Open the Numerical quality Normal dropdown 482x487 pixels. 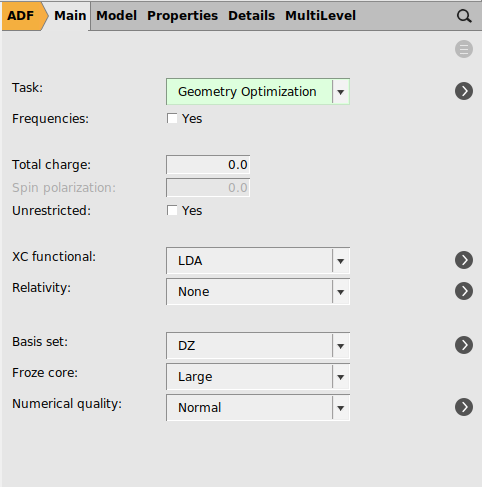click(258, 408)
